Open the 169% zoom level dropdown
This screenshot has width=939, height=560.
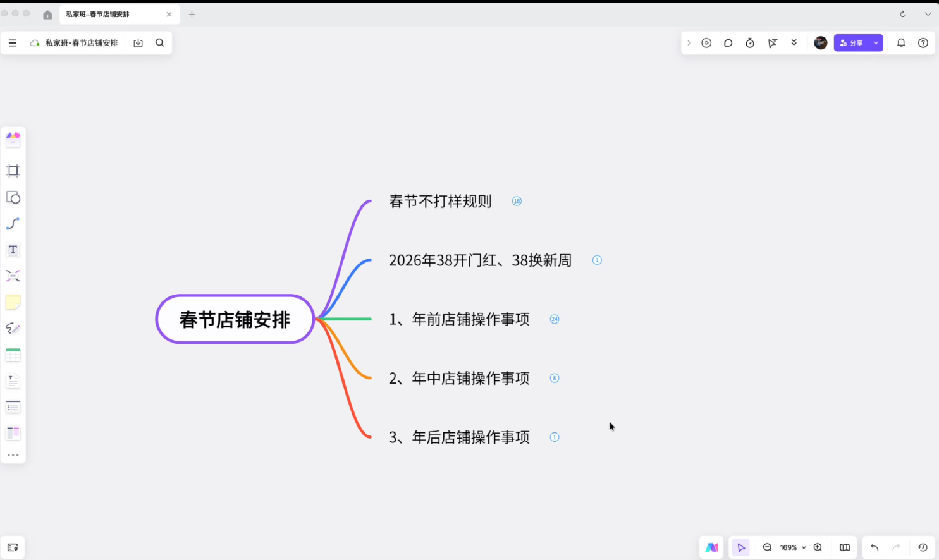click(x=792, y=547)
